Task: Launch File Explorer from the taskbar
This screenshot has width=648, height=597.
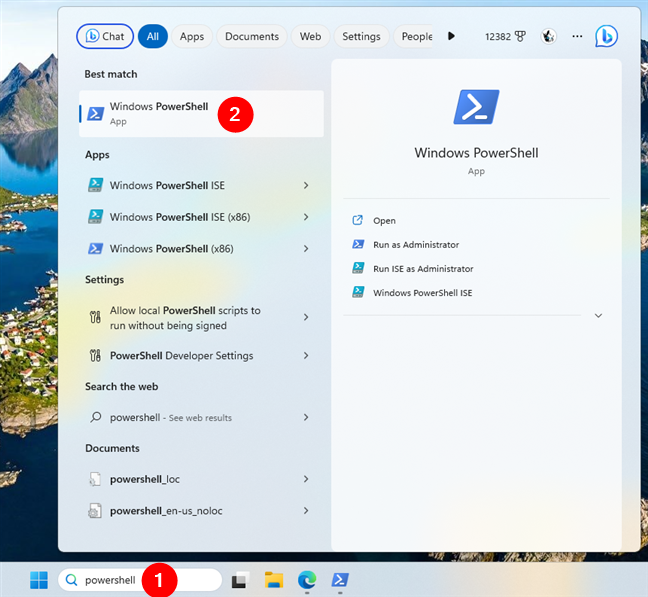Action: tap(274, 579)
